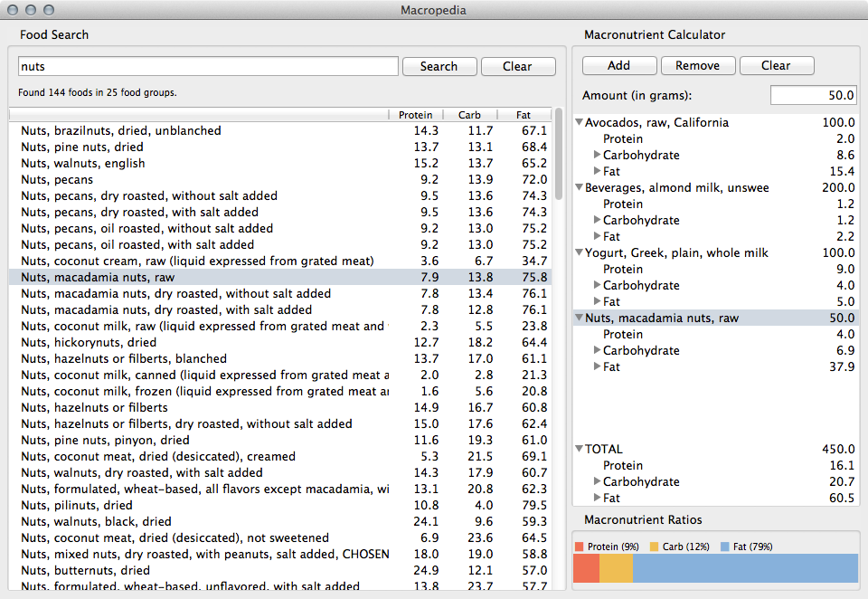Click the Search button
Image resolution: width=868 pixels, height=599 pixels.
(439, 66)
